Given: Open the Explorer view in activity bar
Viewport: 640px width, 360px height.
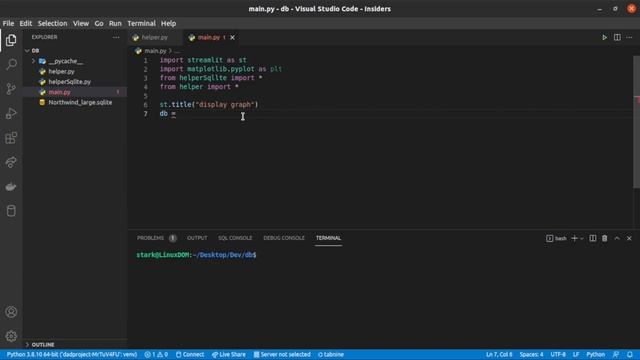Looking at the screenshot, I should pyautogui.click(x=11, y=40).
